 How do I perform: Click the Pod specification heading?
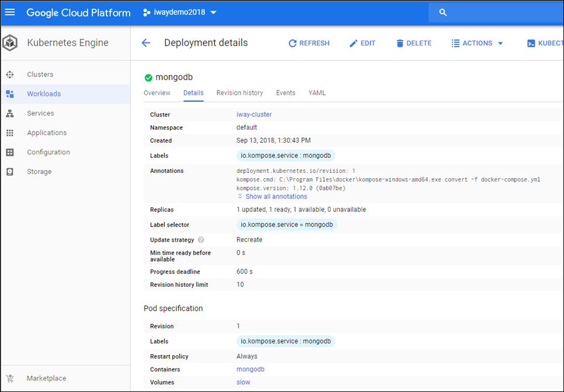click(173, 308)
